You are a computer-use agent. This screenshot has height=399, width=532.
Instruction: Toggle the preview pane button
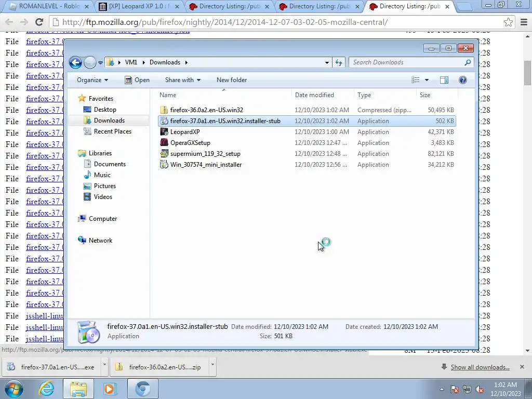point(444,80)
